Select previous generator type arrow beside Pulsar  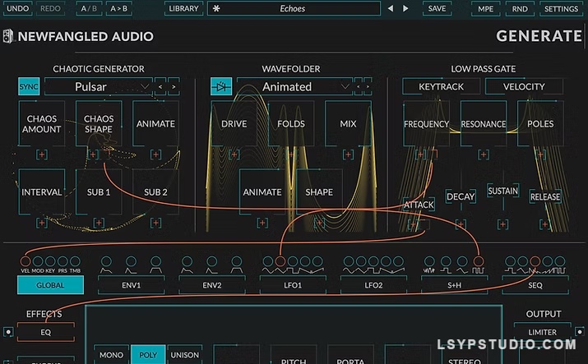point(160,86)
